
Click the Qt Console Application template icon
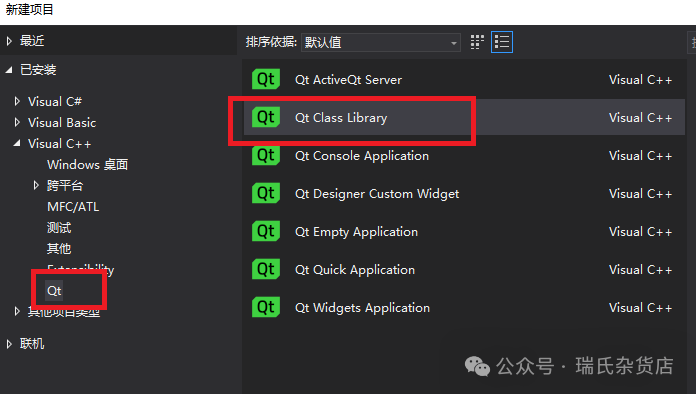tap(266, 155)
